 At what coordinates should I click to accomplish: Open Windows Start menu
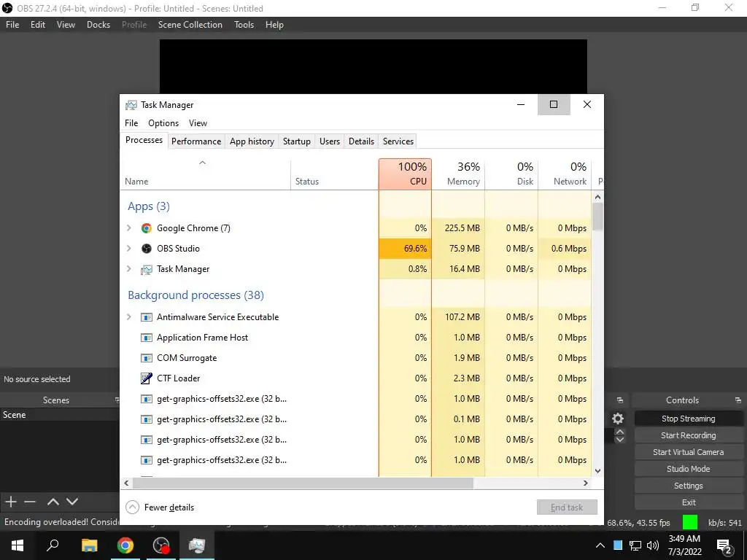[18, 545]
